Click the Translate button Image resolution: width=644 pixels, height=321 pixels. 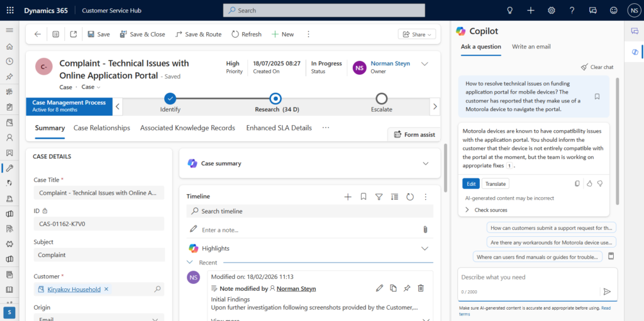click(496, 183)
